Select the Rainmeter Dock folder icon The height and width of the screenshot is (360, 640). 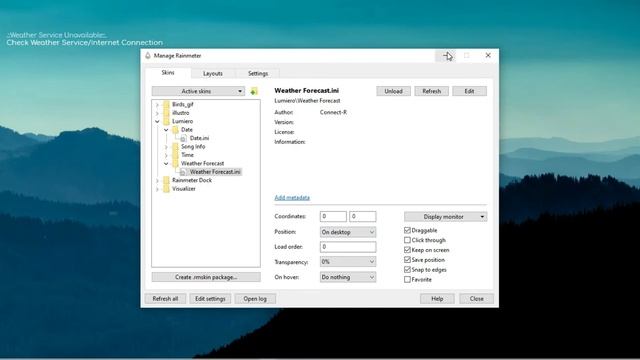pos(167,180)
